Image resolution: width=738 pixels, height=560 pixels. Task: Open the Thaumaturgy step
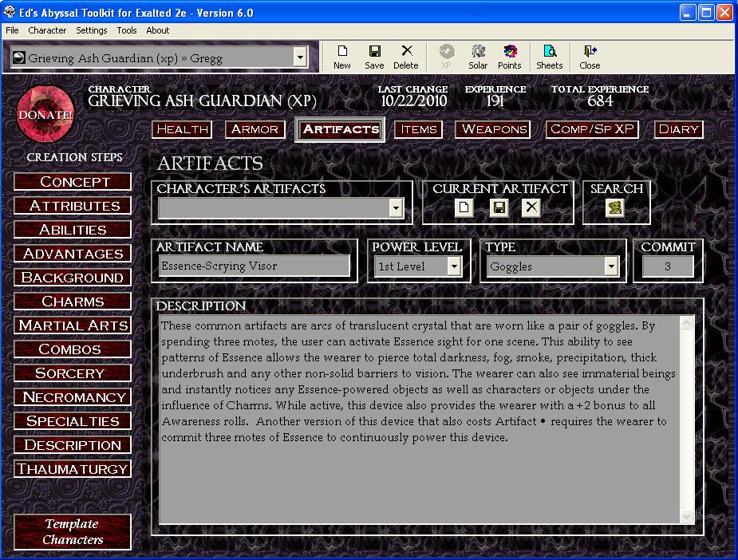tap(73, 469)
